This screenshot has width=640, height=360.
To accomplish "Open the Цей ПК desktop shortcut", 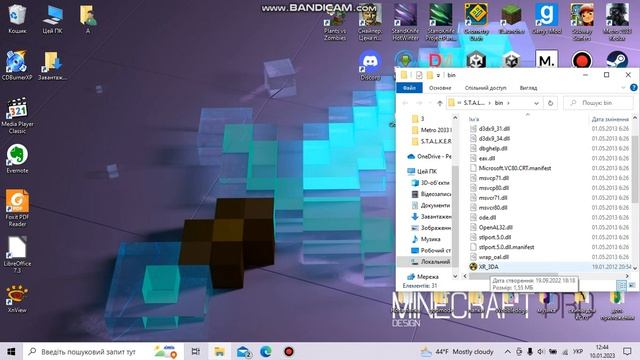I will (52, 19).
